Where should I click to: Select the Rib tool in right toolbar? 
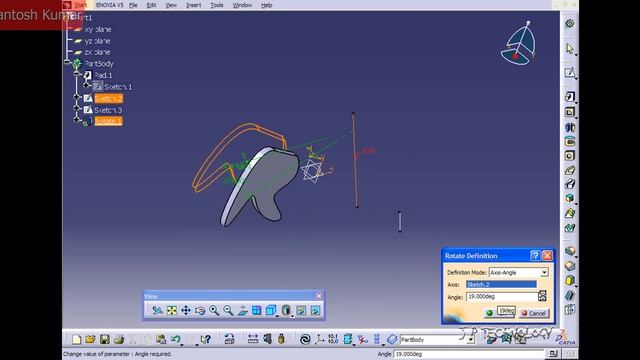point(570,170)
